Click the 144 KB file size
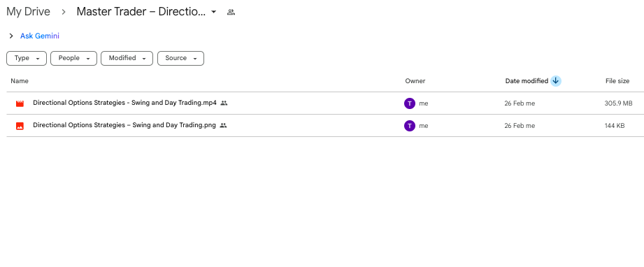 pyautogui.click(x=615, y=126)
